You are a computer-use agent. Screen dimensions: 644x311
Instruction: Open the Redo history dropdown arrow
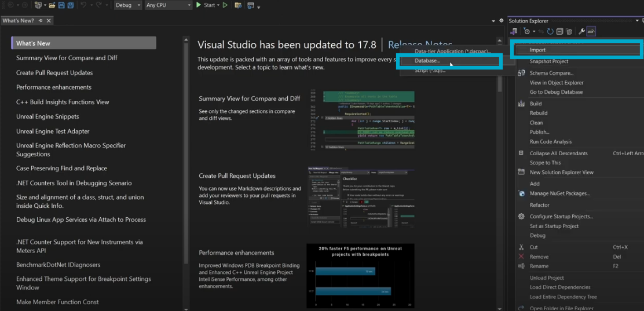[107, 5]
